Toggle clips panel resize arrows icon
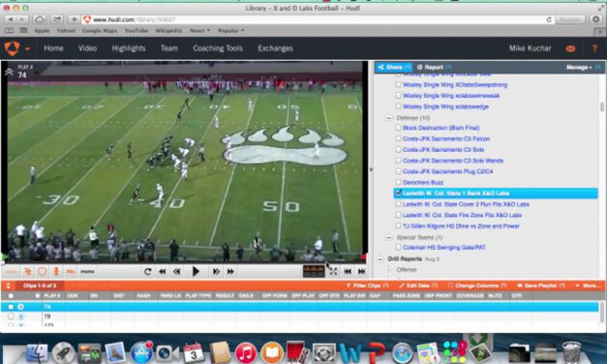607x364 pixels. pos(8,286)
